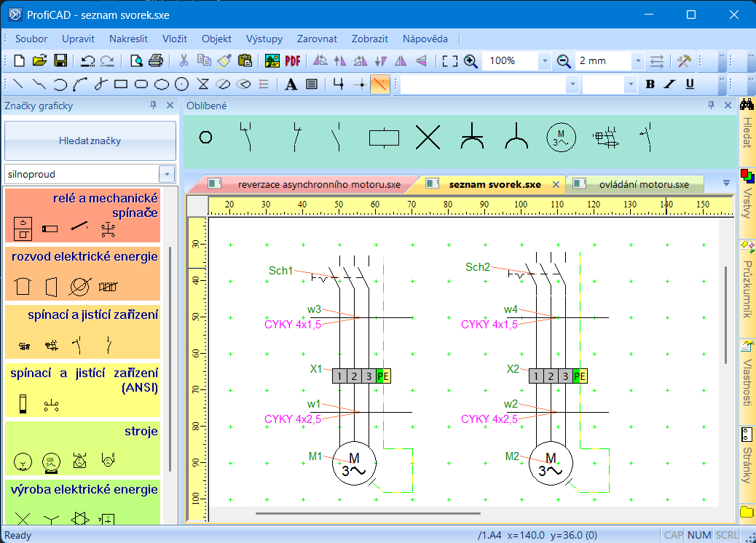
Task: Toggle underline text formatting
Action: click(690, 84)
